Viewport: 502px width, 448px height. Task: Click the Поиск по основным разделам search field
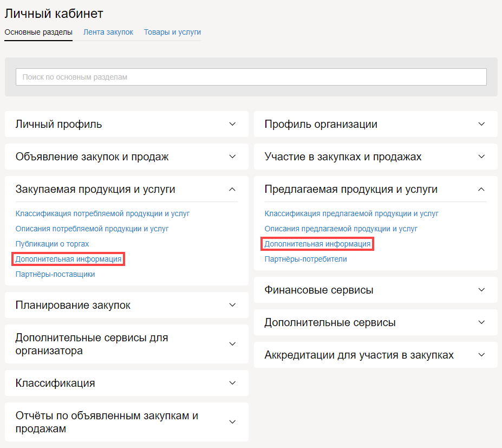[x=251, y=77]
